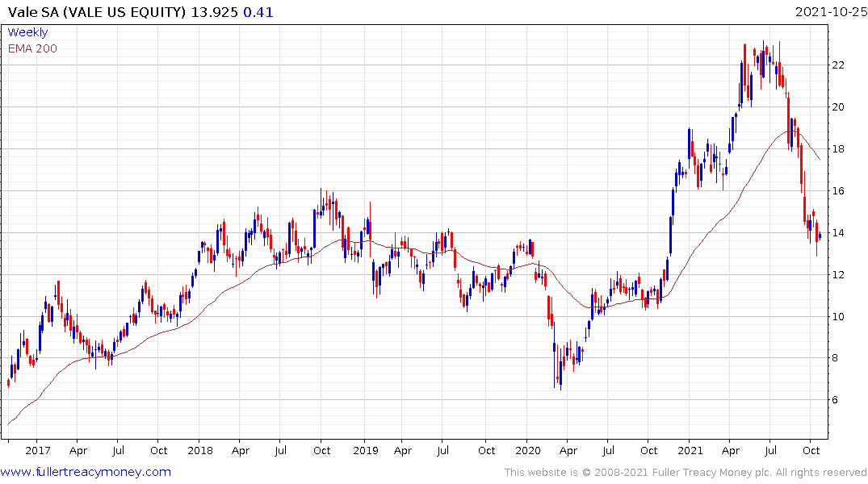Click the 2021 x-axis label
868x484 pixels.
pos(690,450)
